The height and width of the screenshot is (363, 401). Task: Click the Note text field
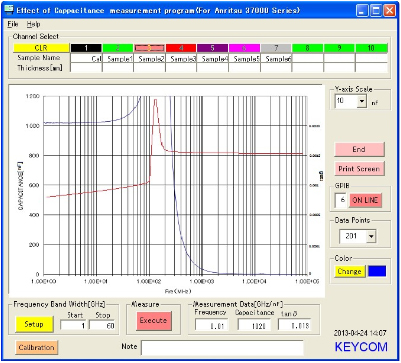click(222, 347)
